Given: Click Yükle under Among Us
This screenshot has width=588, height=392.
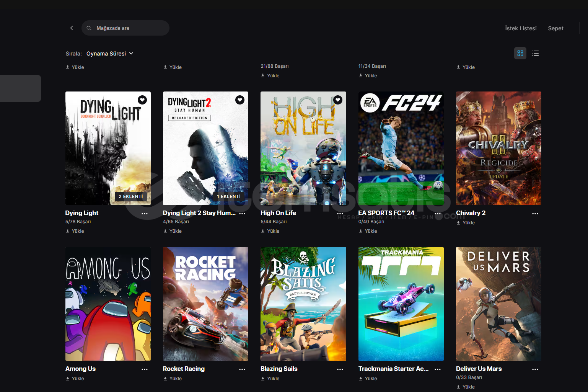Looking at the screenshot, I should [75, 379].
